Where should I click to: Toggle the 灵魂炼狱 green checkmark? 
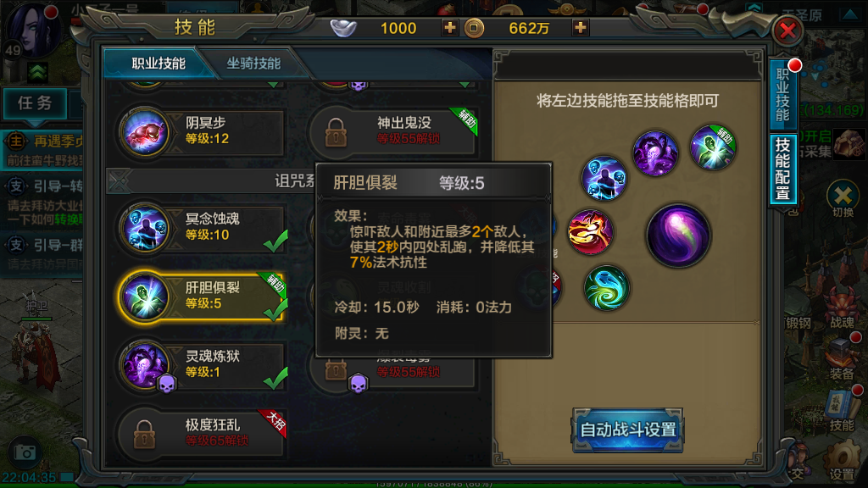pos(275,379)
